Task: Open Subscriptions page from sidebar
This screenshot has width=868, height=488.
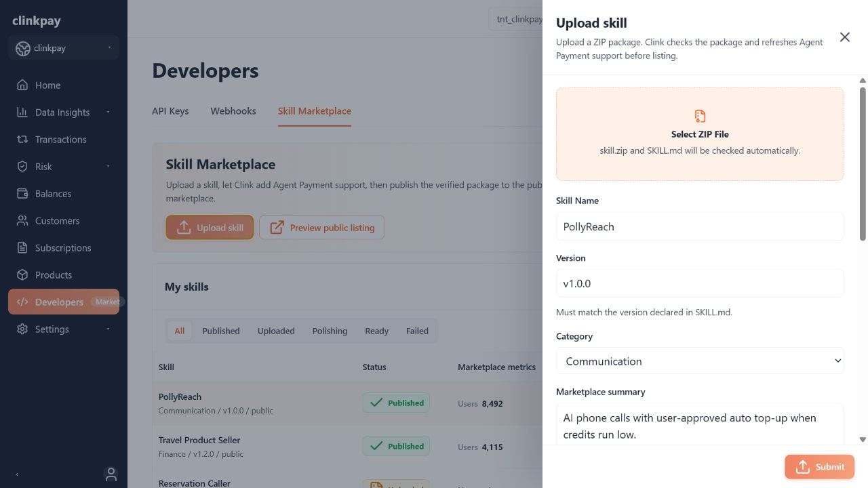Action: coord(64,248)
